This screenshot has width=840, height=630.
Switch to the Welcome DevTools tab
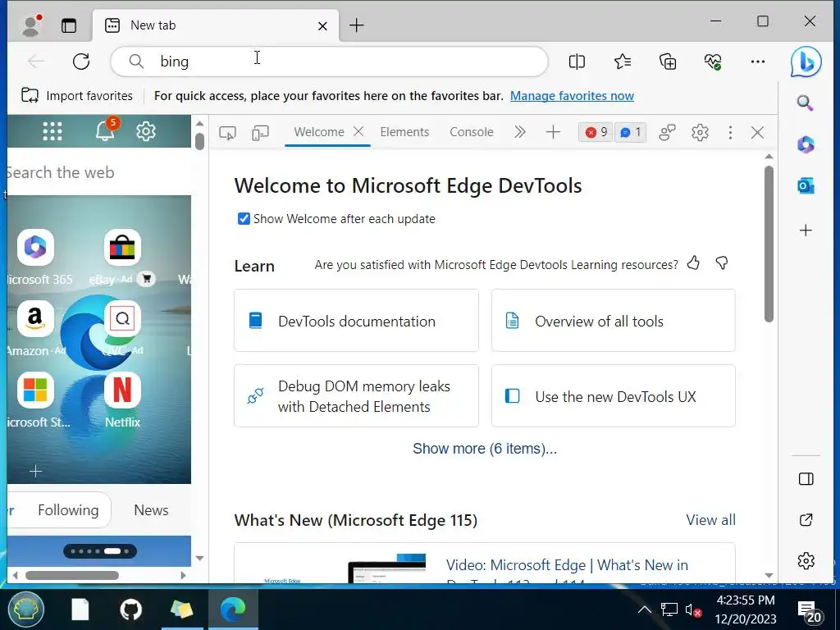point(319,132)
